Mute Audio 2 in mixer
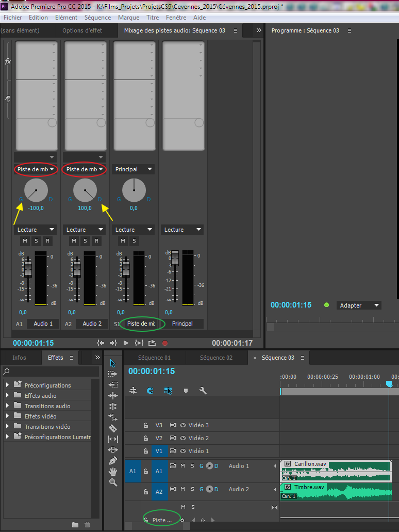The image size is (399, 532). coord(74,241)
